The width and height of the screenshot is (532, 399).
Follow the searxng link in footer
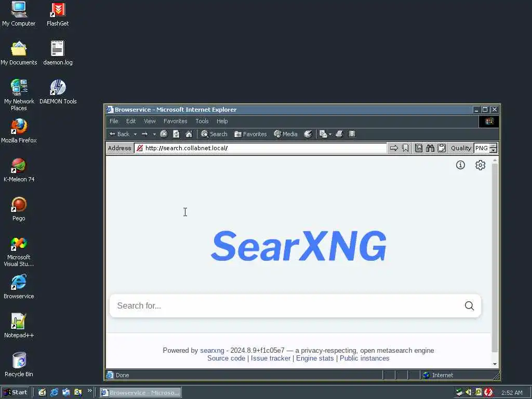[x=212, y=351]
